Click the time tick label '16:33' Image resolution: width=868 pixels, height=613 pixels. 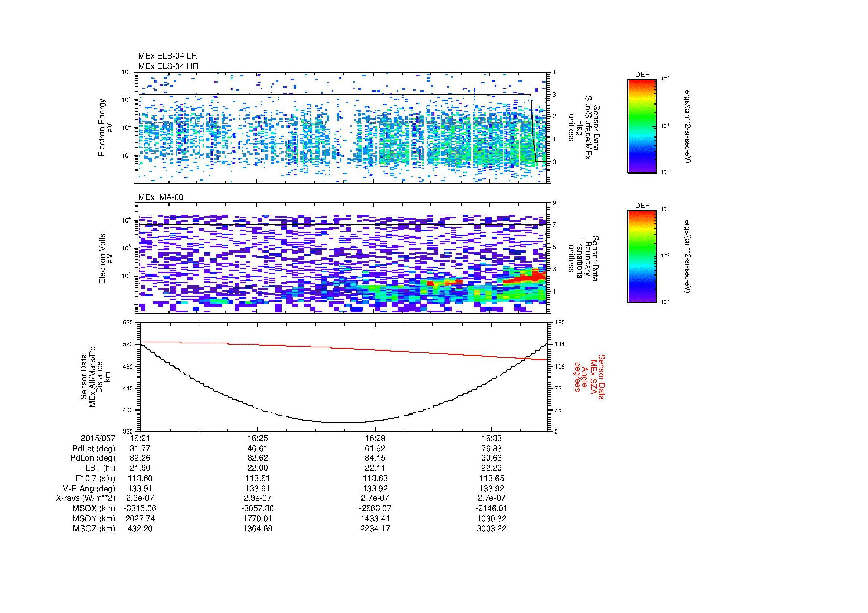click(491, 438)
